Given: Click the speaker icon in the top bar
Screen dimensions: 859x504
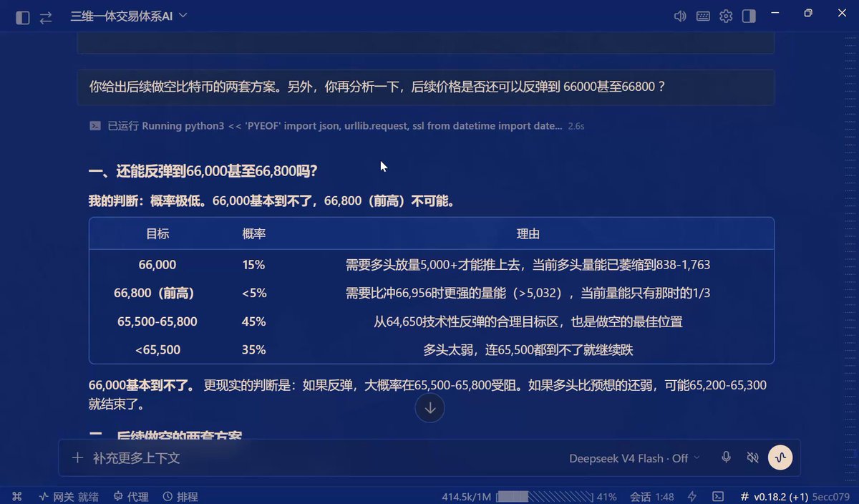Looking at the screenshot, I should click(x=680, y=16).
